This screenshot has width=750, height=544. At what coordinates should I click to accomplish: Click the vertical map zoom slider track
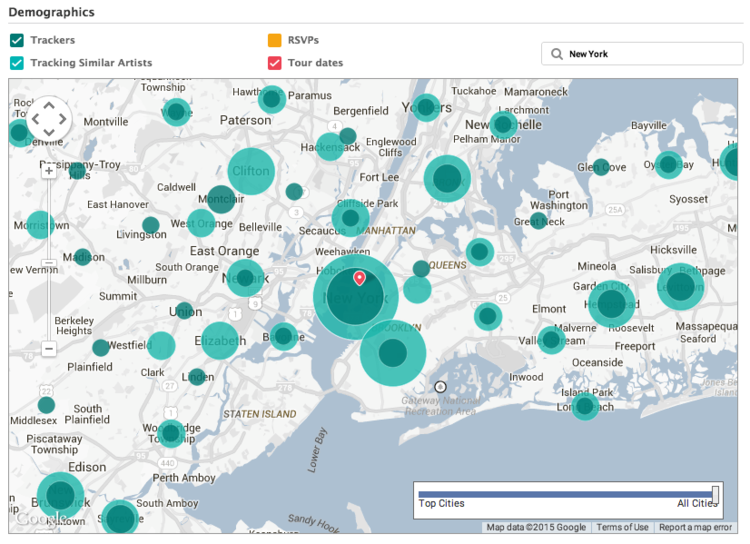click(48, 260)
